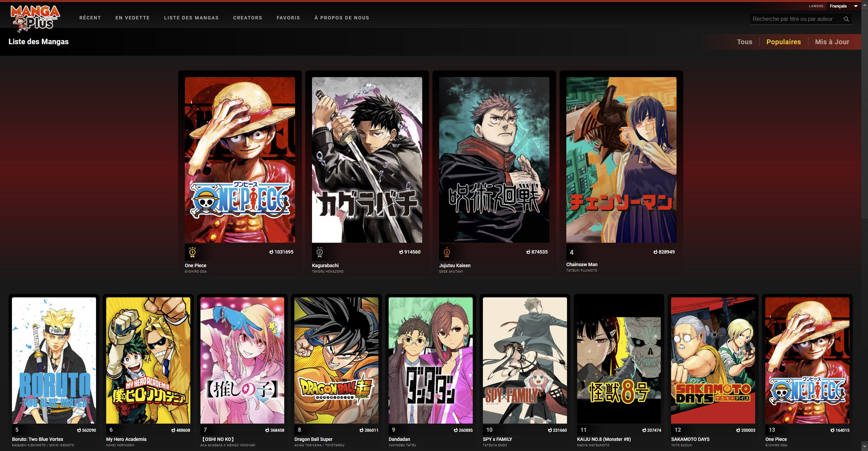Open the FAVORIS page
Image resolution: width=868 pixels, height=451 pixels.
[288, 18]
